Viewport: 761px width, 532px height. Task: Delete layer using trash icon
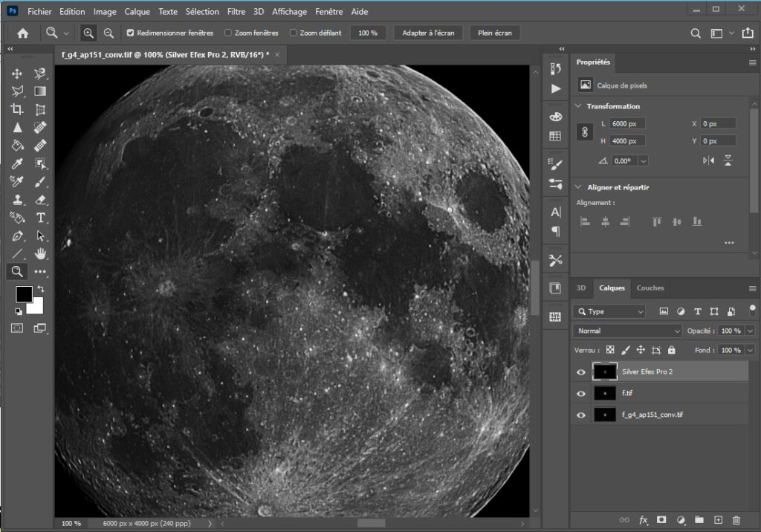736,520
